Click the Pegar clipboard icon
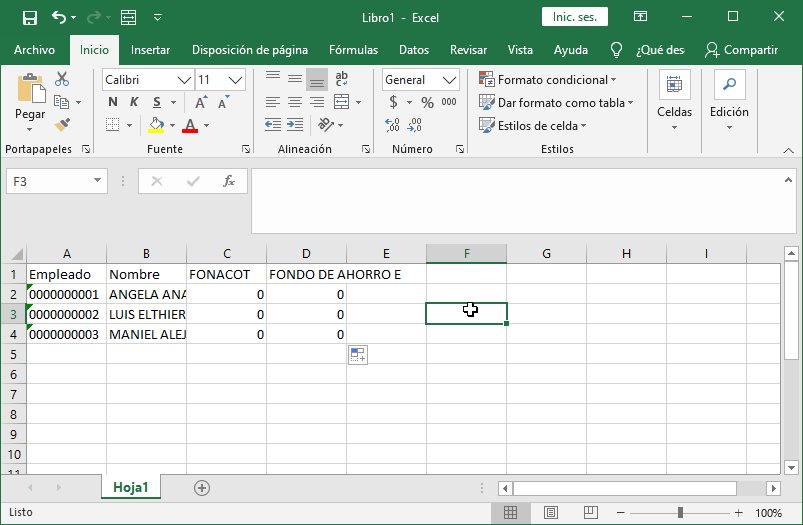 pos(30,88)
